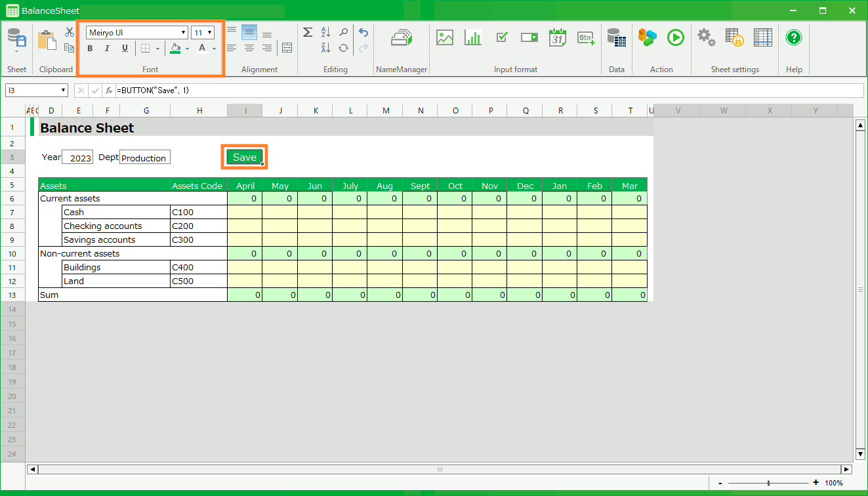Open the sheet protection lock icon
Screen dimensions: 868x496
point(734,37)
